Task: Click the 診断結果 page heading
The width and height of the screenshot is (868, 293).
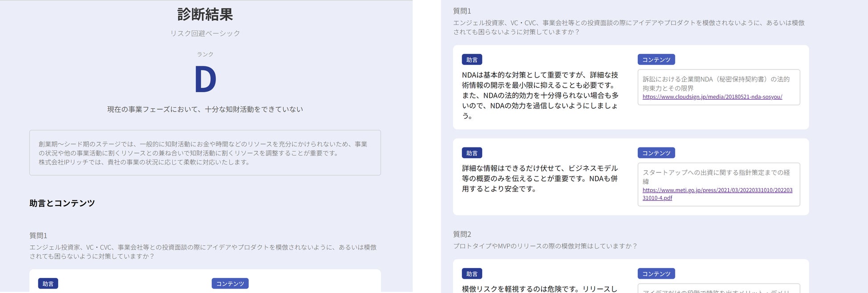Action: click(x=205, y=14)
